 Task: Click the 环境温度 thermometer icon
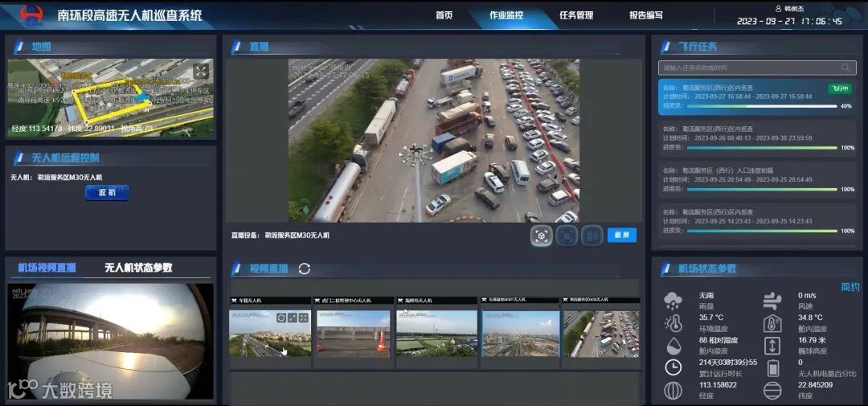tap(673, 323)
